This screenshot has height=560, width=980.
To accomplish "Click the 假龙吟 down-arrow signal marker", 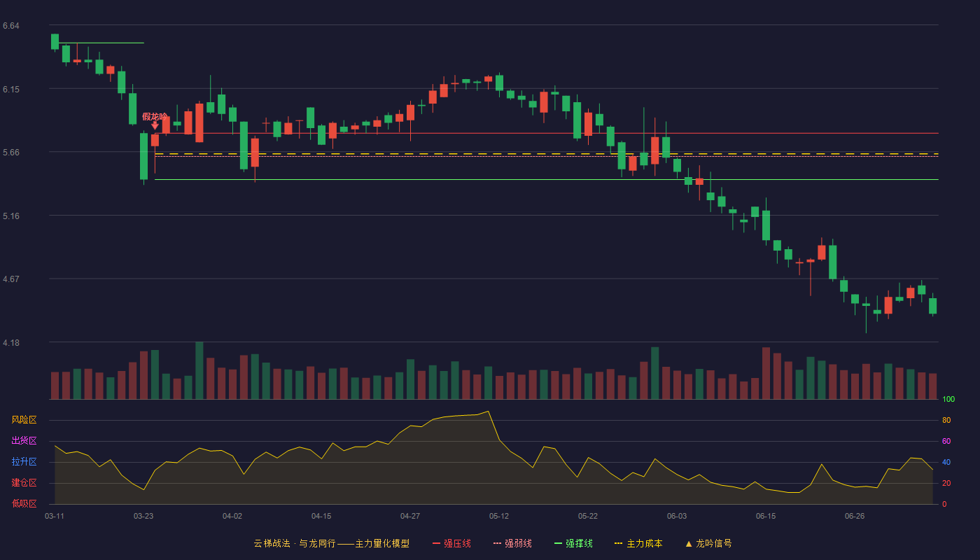I will [x=155, y=125].
